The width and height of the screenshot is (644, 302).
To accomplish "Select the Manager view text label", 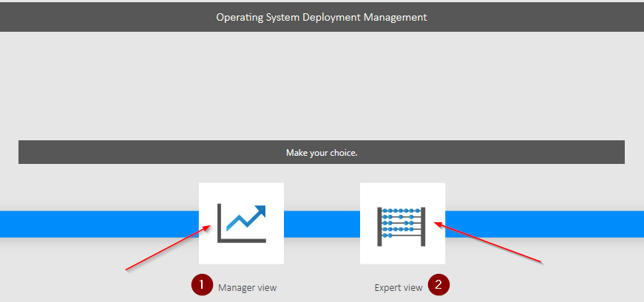I will tap(247, 288).
